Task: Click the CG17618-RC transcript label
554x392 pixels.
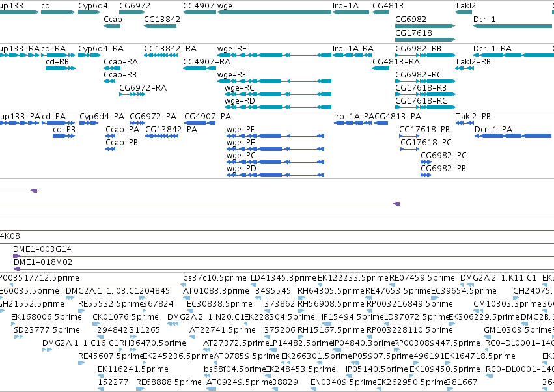Action: click(x=421, y=101)
